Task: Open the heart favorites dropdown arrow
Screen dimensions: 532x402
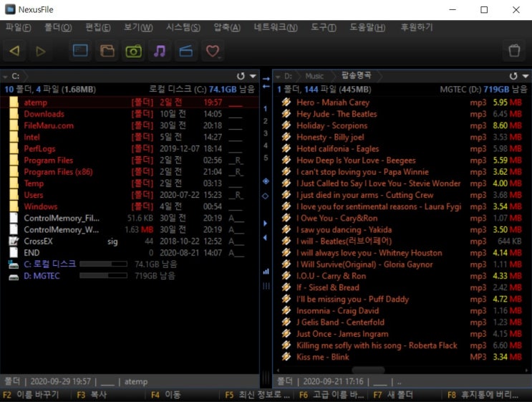Action: click(x=220, y=58)
